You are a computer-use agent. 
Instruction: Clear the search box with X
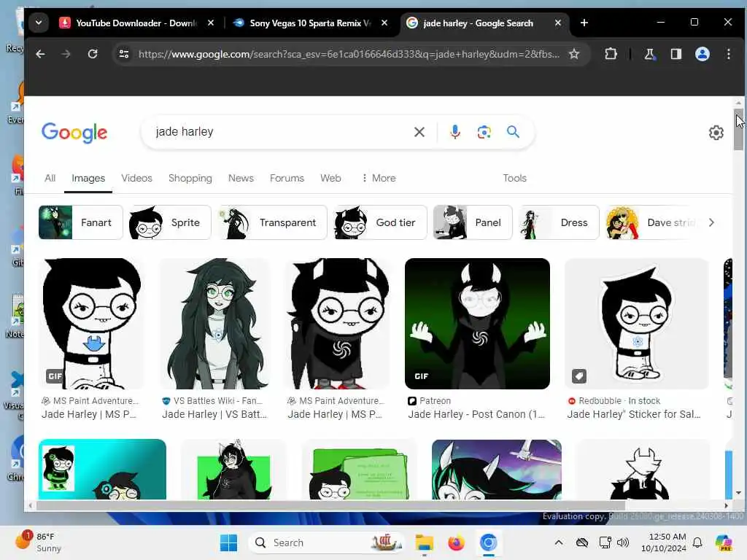419,132
